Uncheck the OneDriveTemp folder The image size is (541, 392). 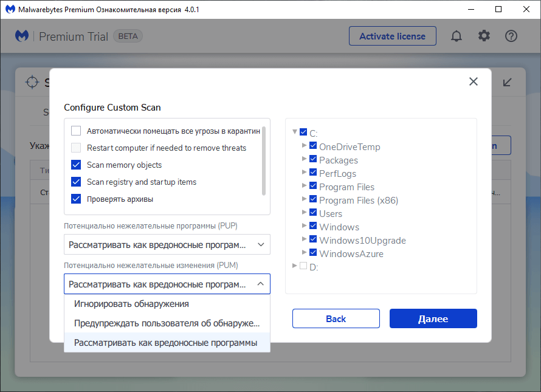(x=313, y=146)
